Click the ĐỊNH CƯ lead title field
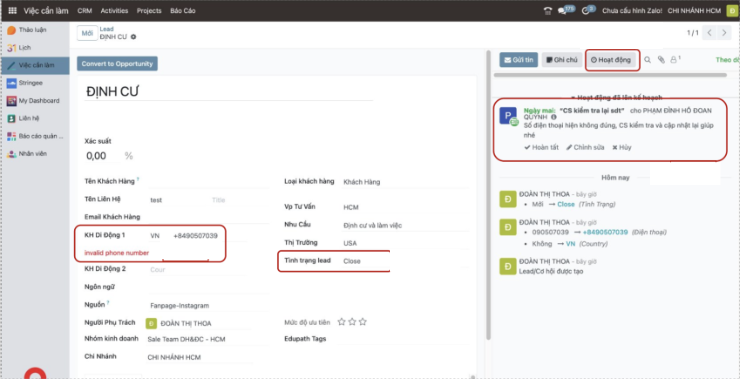Viewport: 740px width, 380px height. (x=229, y=92)
